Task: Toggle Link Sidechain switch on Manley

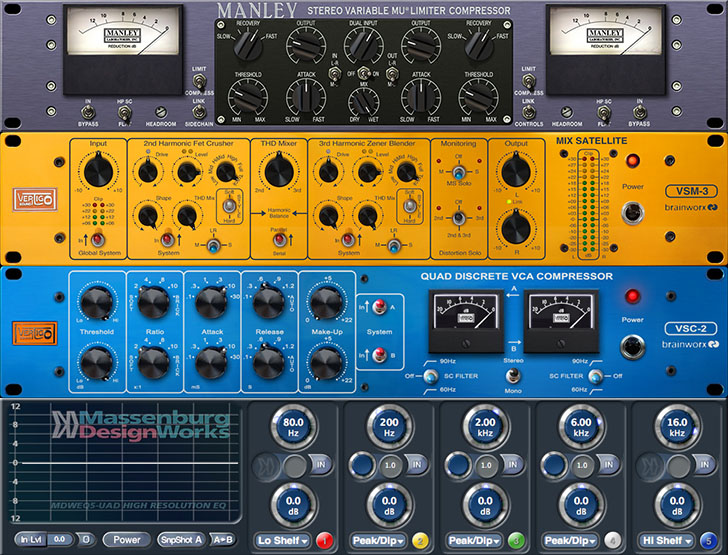Action: tap(199, 112)
